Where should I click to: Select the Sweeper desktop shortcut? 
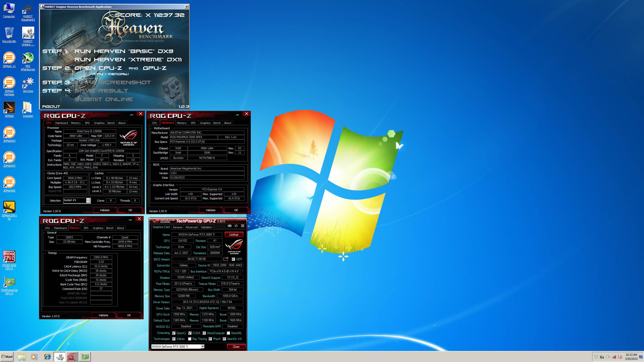click(28, 110)
